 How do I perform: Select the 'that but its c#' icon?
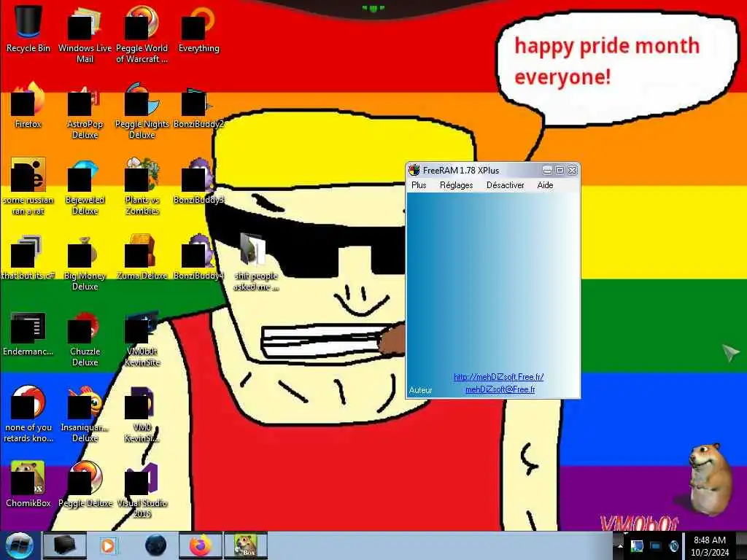tap(28, 256)
